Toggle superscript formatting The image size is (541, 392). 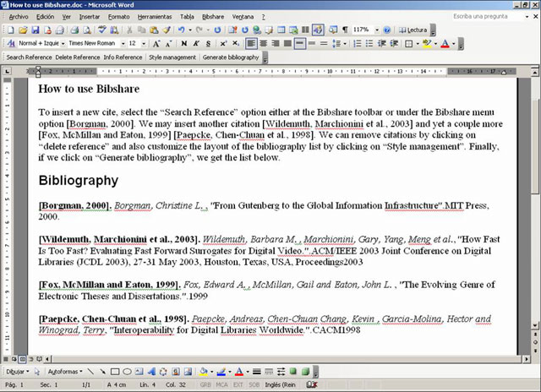click(223, 43)
